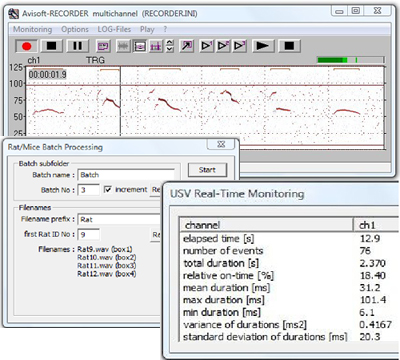Maximize the Avisoft-RECORDER window

click(355, 11)
